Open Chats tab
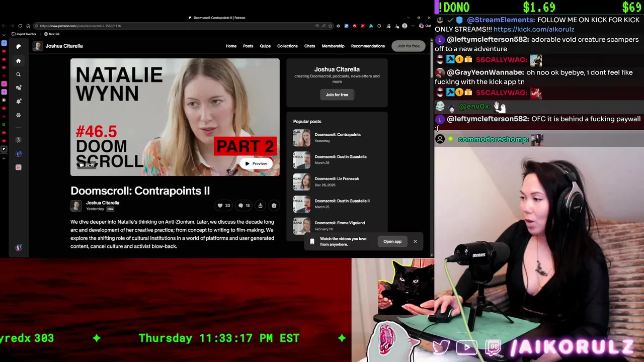 [x=309, y=46]
